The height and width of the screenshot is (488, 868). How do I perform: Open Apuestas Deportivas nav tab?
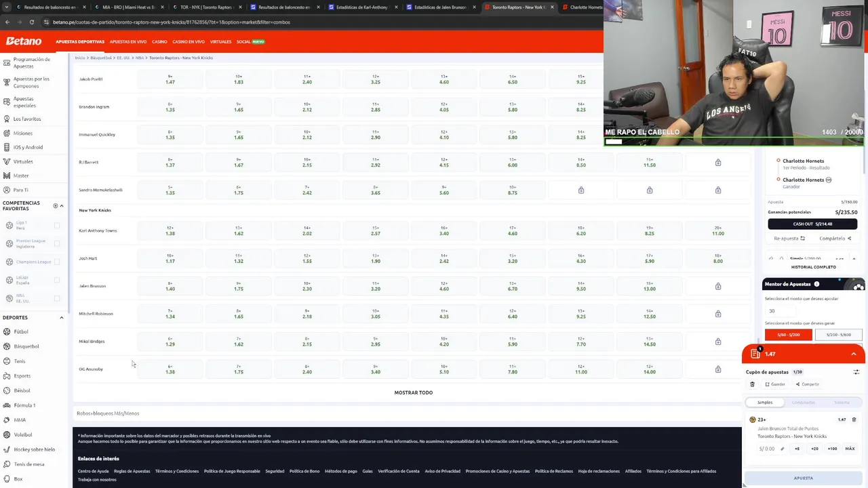pyautogui.click(x=80, y=41)
